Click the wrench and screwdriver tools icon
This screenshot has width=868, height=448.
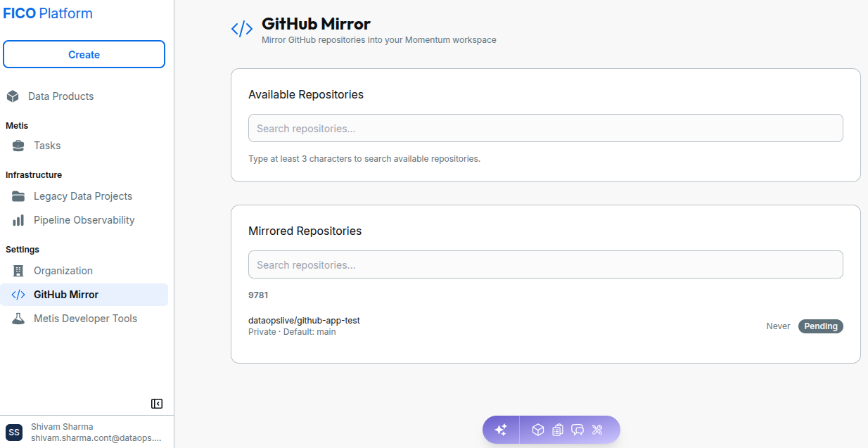click(x=598, y=430)
